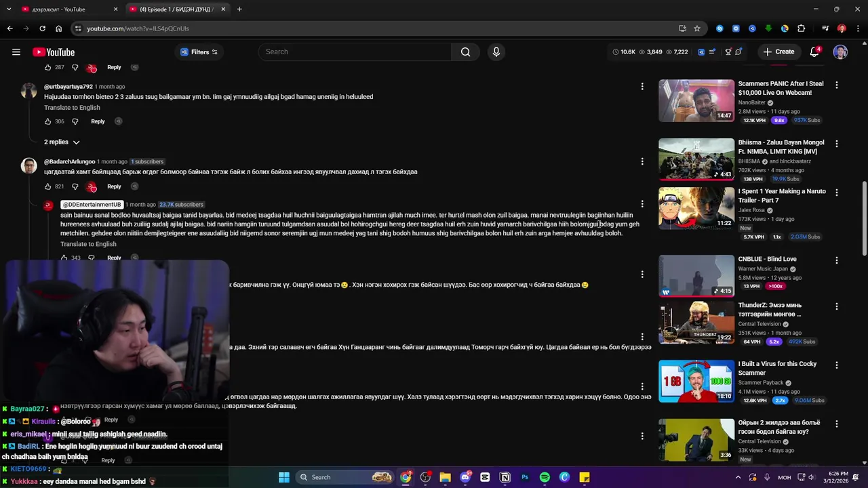The image size is (868, 488).
Task: Go back in Chrome history
Action: 9,28
